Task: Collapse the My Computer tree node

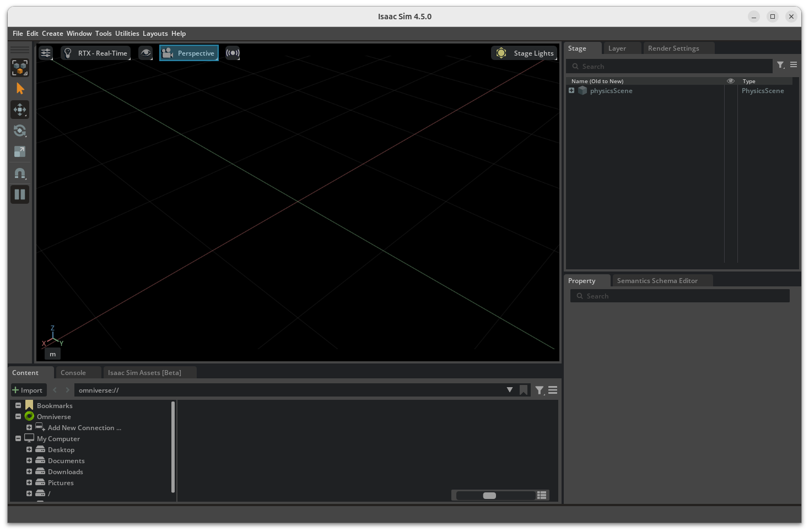Action: pos(18,439)
